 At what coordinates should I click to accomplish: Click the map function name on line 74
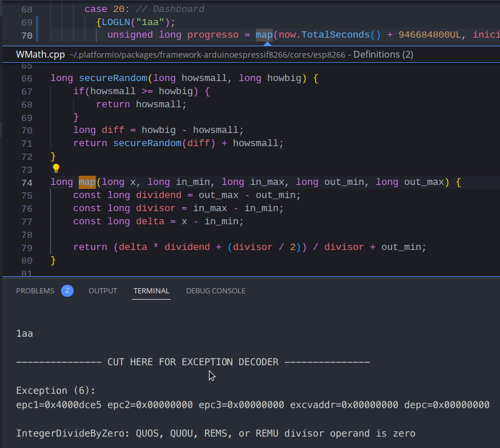[87, 182]
